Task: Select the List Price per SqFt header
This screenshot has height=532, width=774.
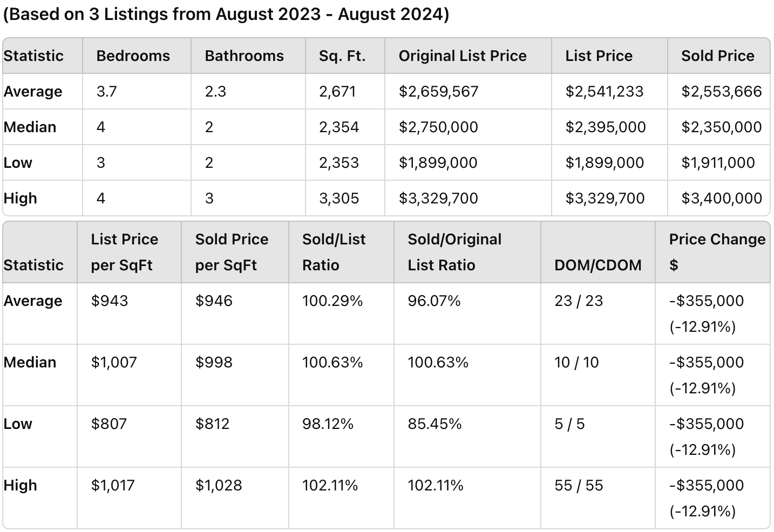Action: tap(124, 252)
